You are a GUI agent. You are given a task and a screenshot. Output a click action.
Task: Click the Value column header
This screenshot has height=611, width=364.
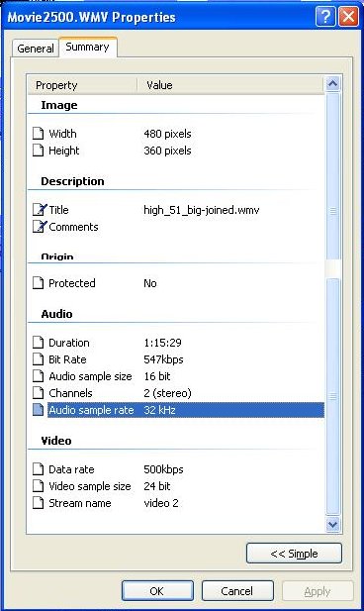[230, 85]
